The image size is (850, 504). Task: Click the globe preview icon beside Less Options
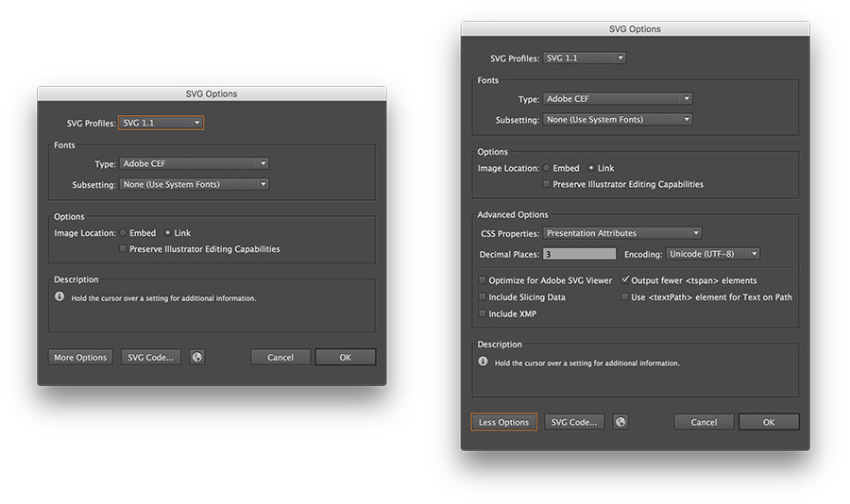tap(620, 422)
